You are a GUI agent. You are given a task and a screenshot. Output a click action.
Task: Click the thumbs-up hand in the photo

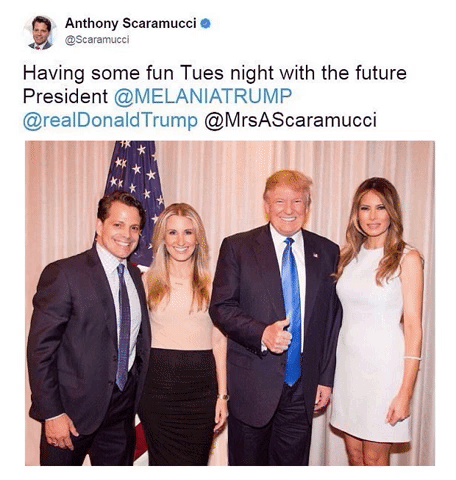[x=277, y=336]
